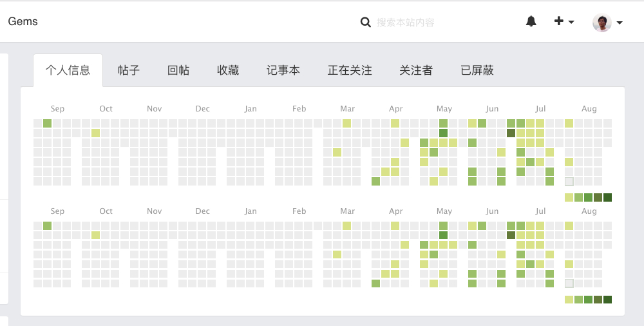Viewport: 644px width, 326px height.
Task: Click the search magnifier icon
Action: point(366,22)
